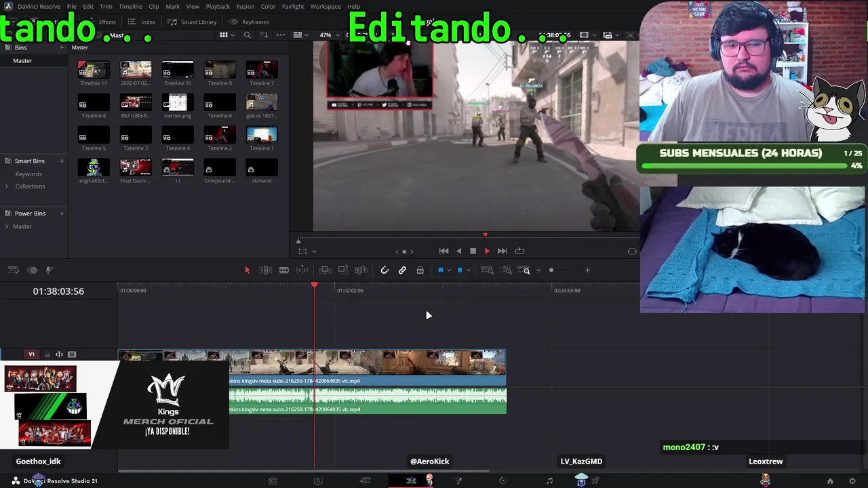
Task: Open the File menu
Action: click(x=71, y=7)
